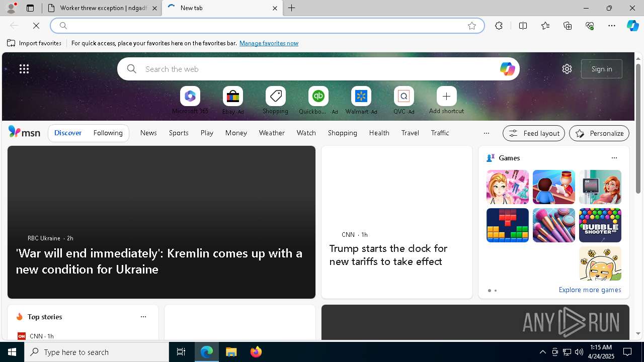The image size is (644, 362).
Task: Close the New tab tab
Action: point(275,8)
